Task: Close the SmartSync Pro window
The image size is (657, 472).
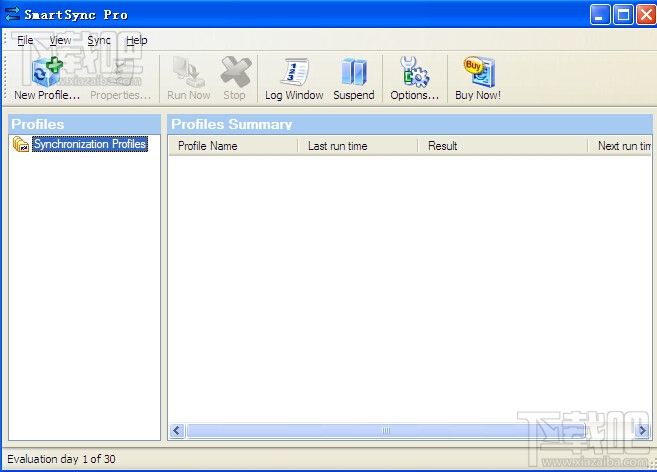Action: [x=646, y=15]
